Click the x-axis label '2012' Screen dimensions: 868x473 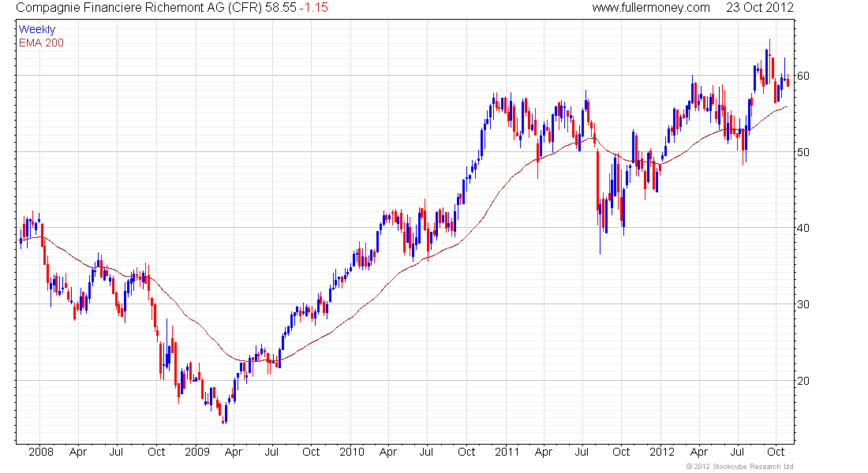point(662,452)
